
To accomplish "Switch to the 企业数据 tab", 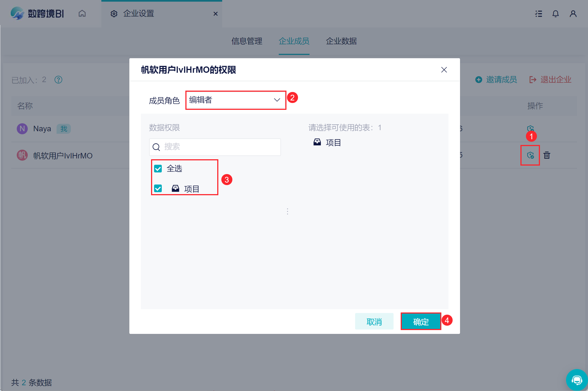I will (341, 41).
